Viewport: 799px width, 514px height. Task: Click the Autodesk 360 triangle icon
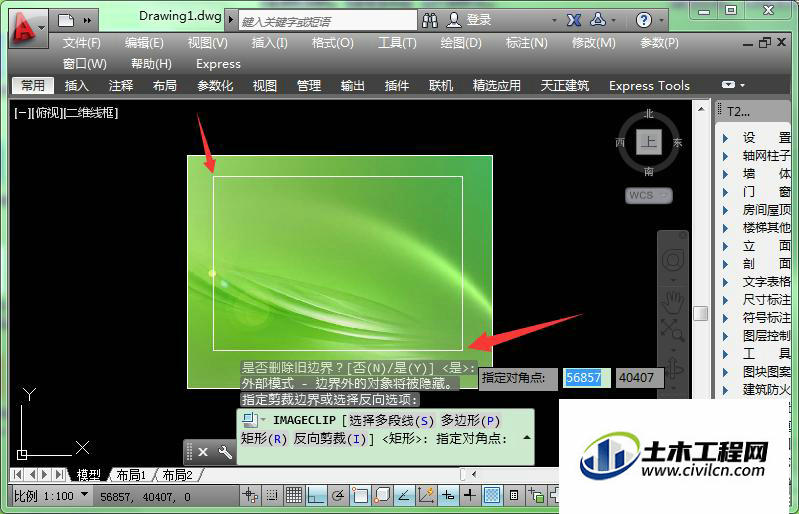point(598,20)
